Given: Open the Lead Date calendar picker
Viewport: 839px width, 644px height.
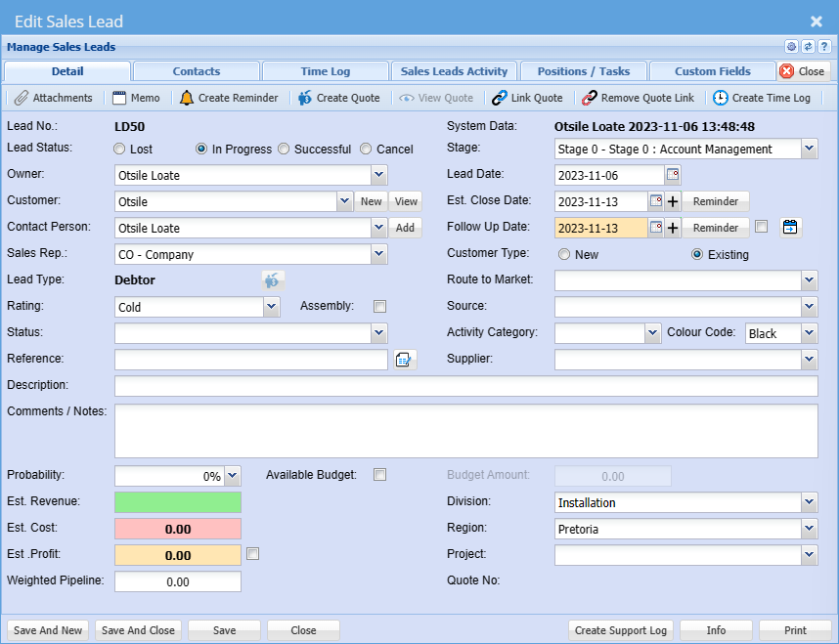Looking at the screenshot, I should 673,175.
